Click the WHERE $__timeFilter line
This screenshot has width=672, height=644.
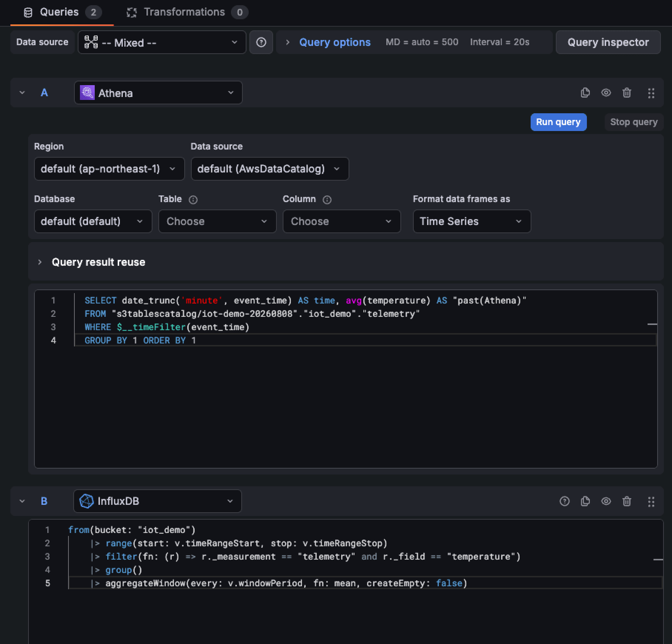click(x=167, y=327)
